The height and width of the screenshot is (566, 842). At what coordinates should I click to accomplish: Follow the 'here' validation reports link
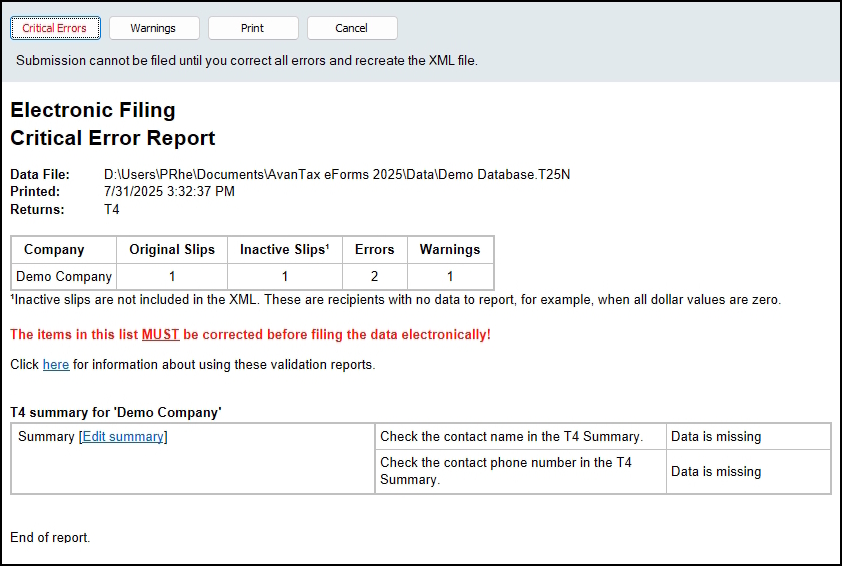click(55, 365)
